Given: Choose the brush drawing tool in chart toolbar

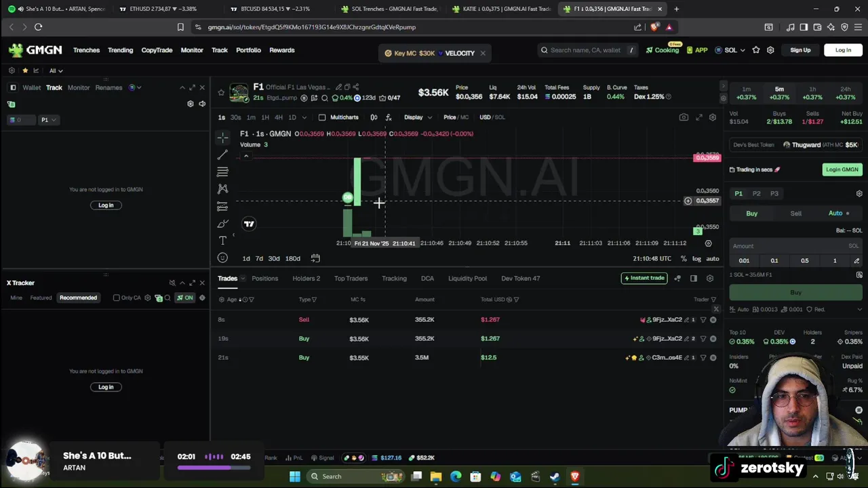Looking at the screenshot, I should tap(222, 224).
